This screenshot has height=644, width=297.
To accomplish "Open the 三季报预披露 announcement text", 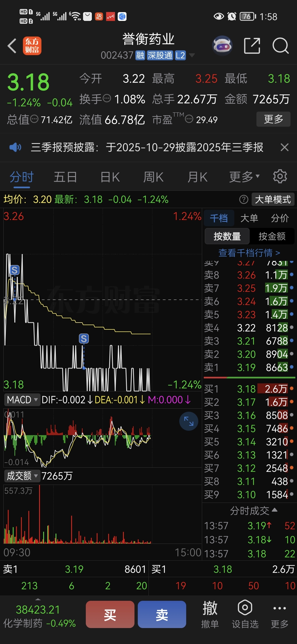I will (x=147, y=147).
